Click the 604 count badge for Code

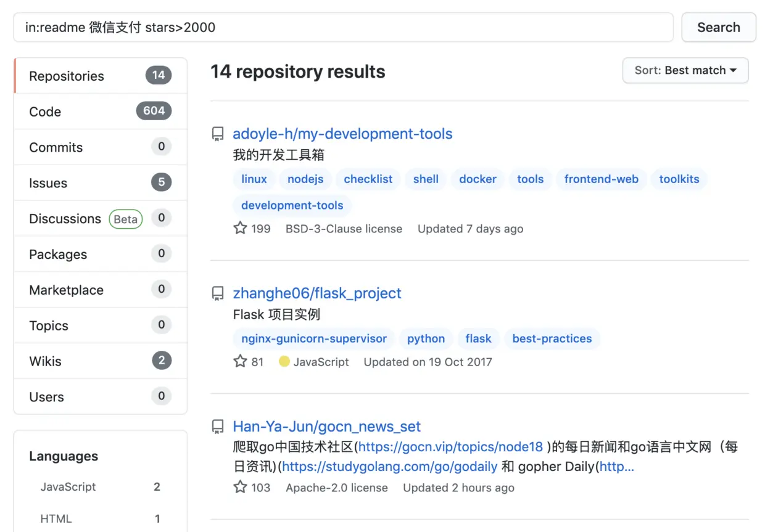[x=154, y=111]
